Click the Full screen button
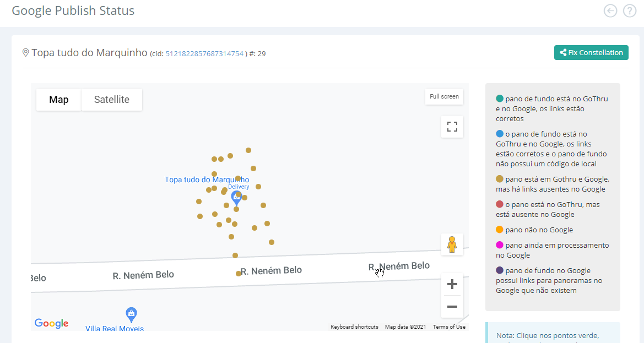The width and height of the screenshot is (644, 343). tap(444, 96)
